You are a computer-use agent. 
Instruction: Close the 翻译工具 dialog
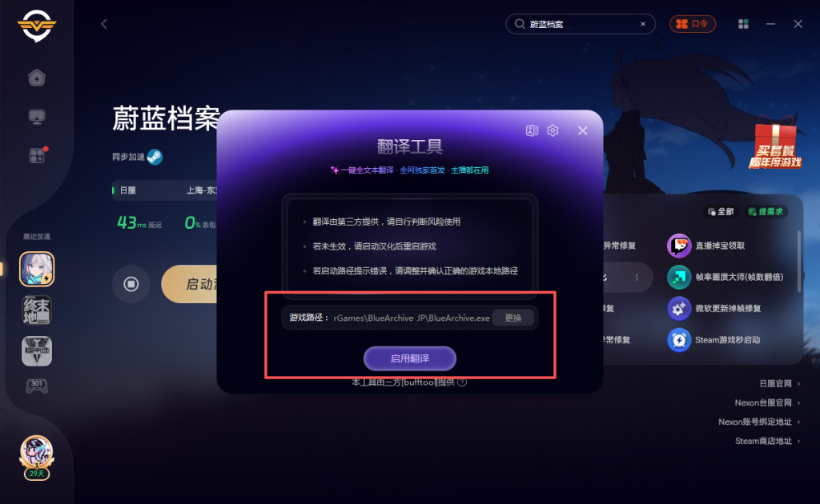(x=583, y=130)
